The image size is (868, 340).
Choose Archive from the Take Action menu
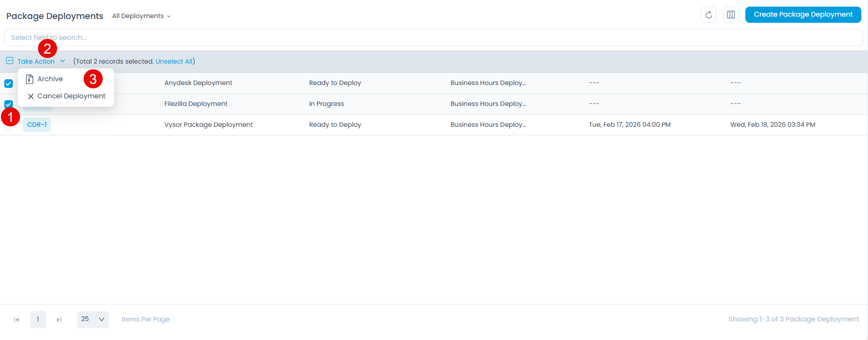tap(50, 79)
